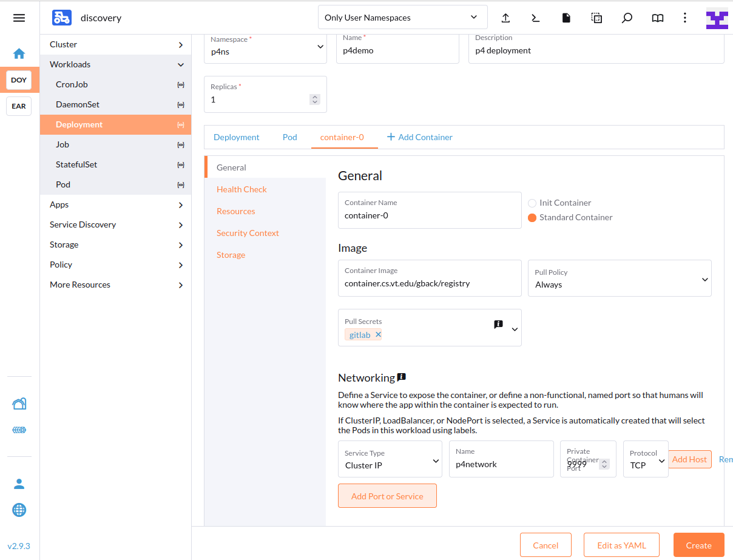Click the globe icon in left sidebar
733x560 pixels.
[x=19, y=510]
